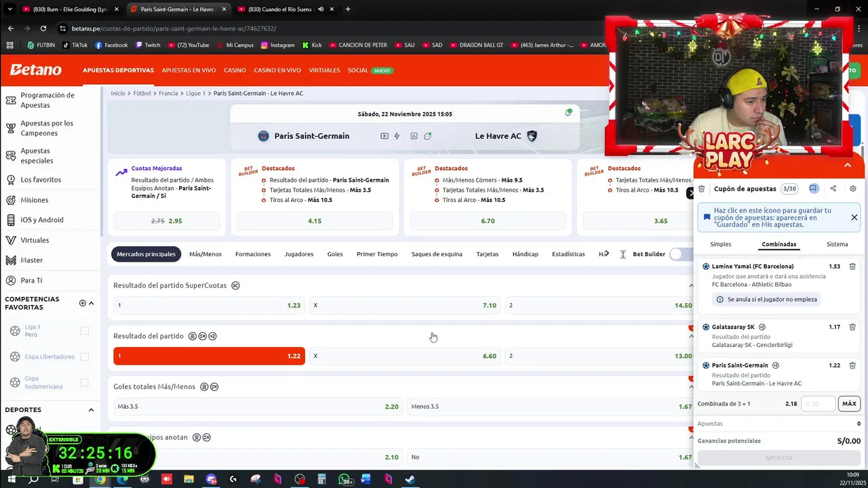Screen dimensions: 868x488
Task: Click SuperCuotas icon beside Resultado del partido SuperCuotas
Action: [x=235, y=285]
